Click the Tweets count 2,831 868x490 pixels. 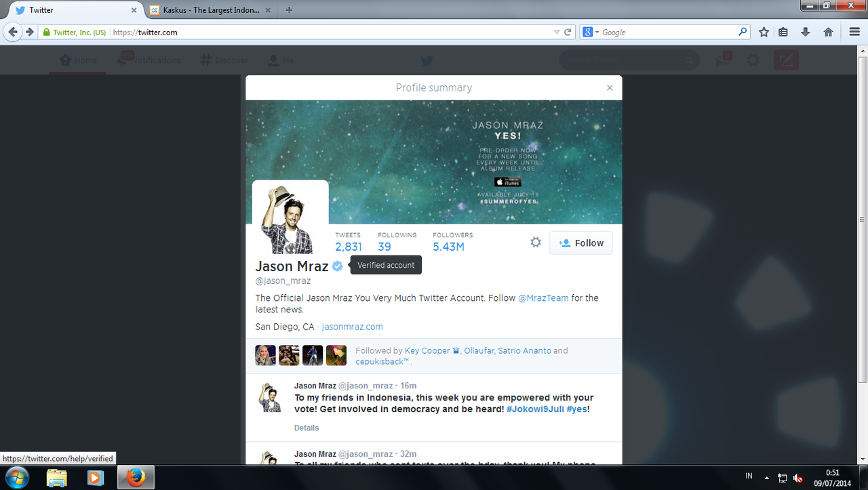click(x=349, y=247)
